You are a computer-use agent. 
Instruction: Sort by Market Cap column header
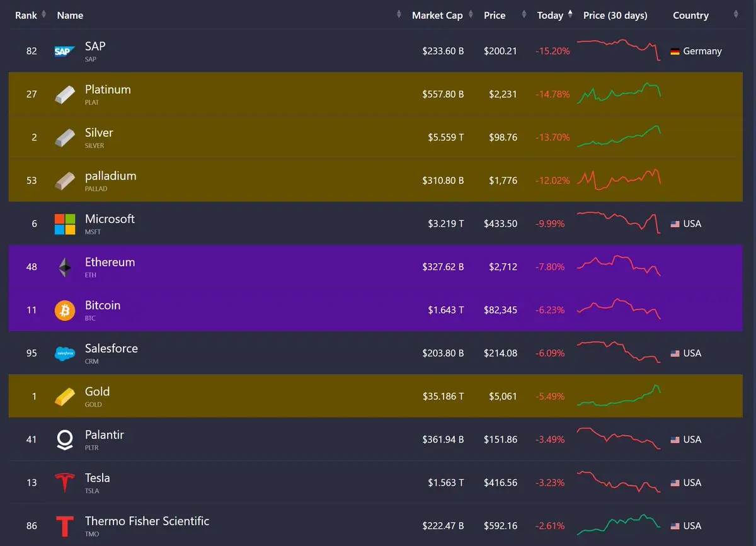(x=437, y=15)
